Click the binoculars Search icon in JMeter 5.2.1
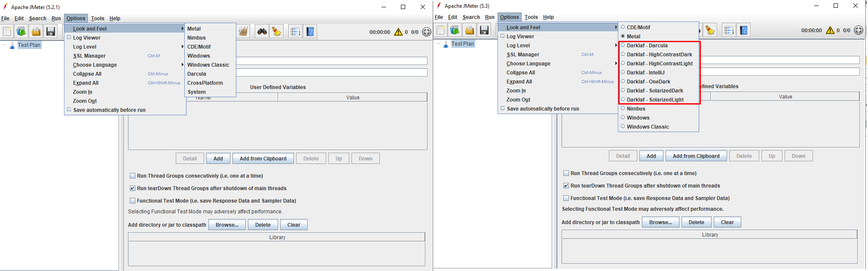 pos(262,31)
